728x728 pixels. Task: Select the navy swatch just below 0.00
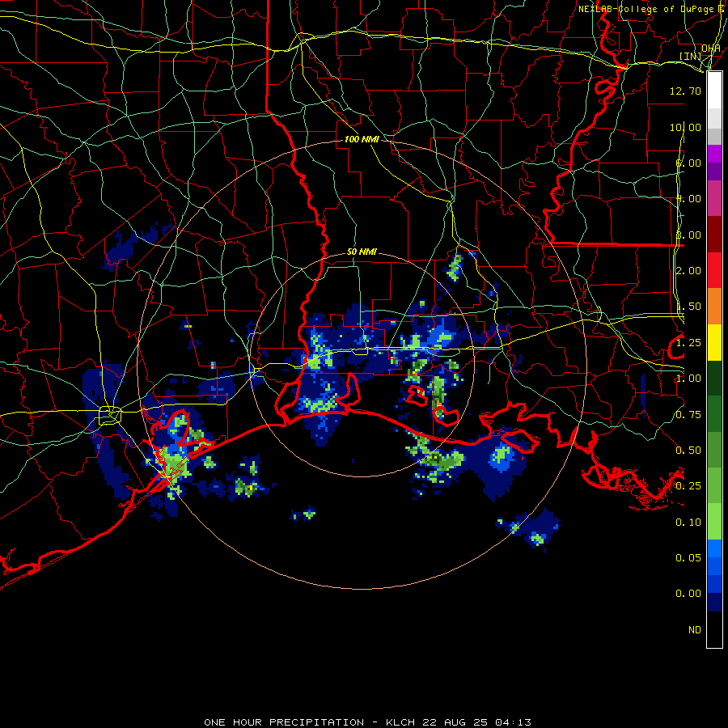[714, 603]
